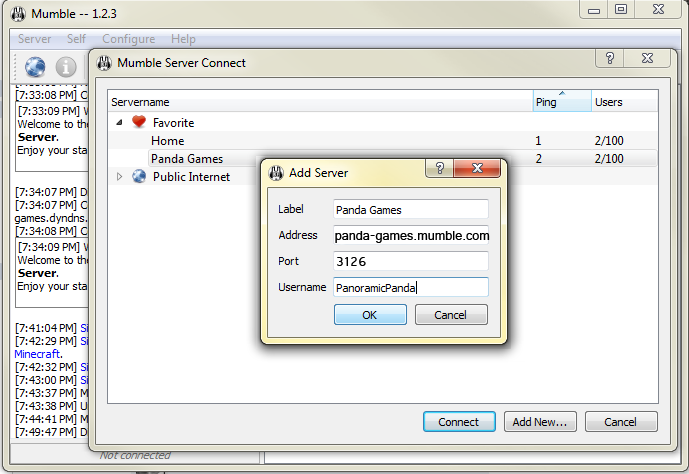Click the Public Internet globe icon
This screenshot has height=474, width=689.
tap(139, 176)
